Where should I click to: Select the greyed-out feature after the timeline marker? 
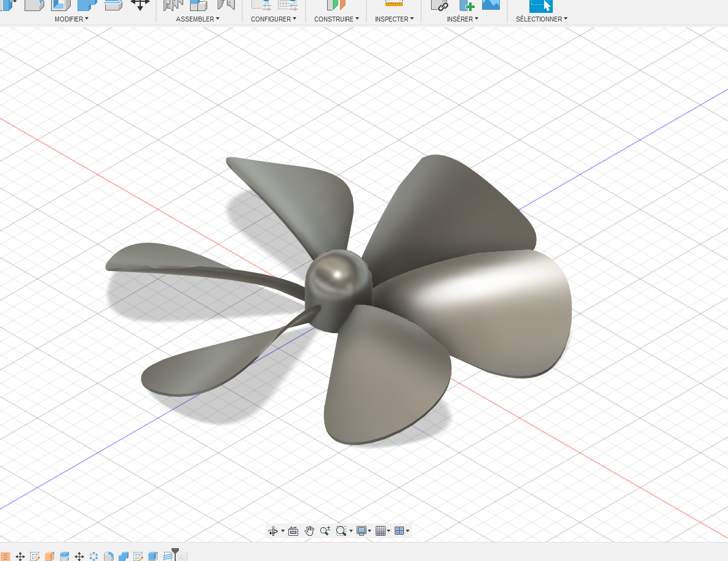(x=183, y=556)
